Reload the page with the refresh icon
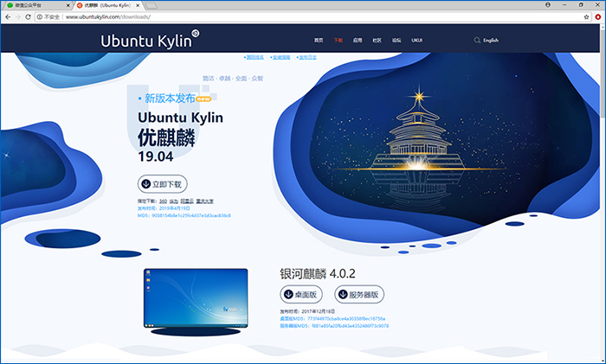 point(28,17)
